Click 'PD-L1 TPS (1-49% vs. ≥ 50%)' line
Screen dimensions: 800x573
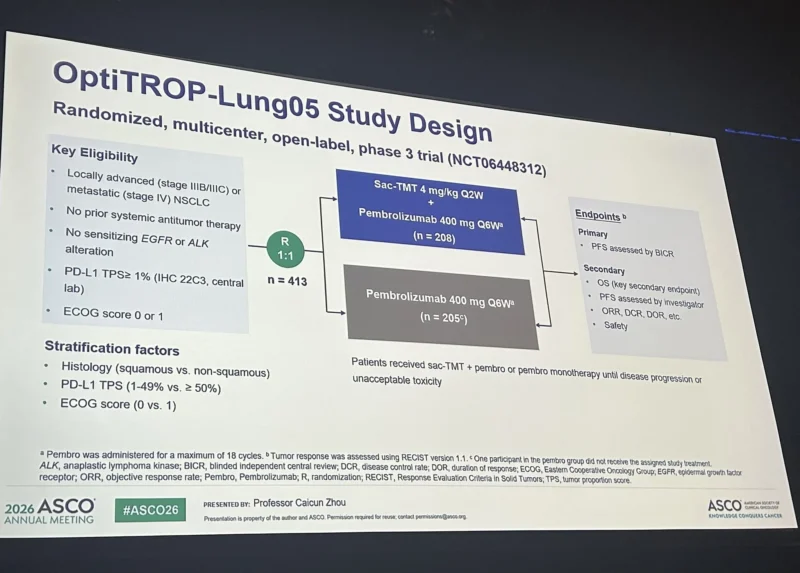pyautogui.click(x=141, y=386)
